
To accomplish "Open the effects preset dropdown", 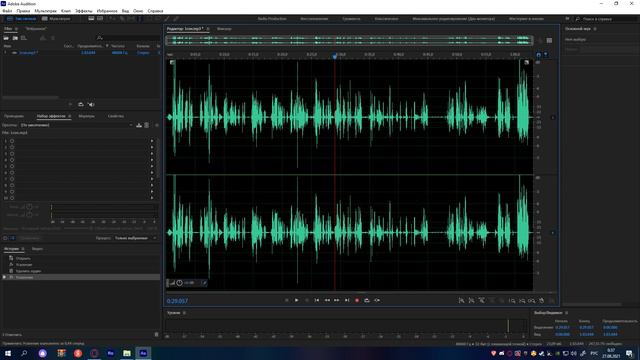I will coord(76,125).
